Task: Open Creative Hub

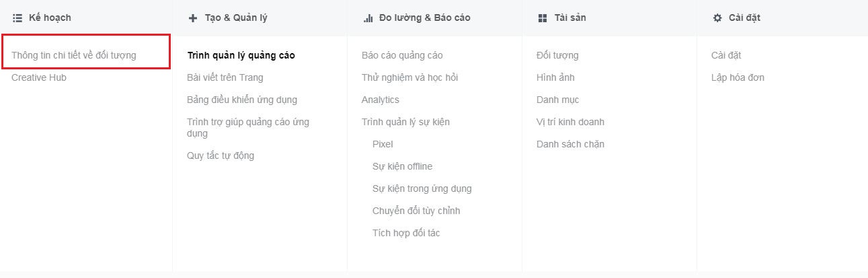Action: click(x=39, y=77)
